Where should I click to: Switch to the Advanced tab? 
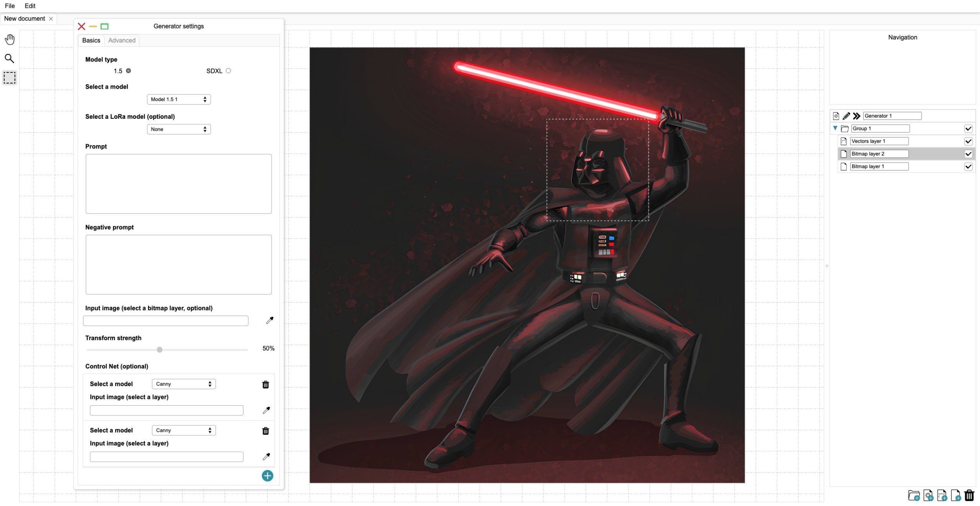pyautogui.click(x=122, y=40)
